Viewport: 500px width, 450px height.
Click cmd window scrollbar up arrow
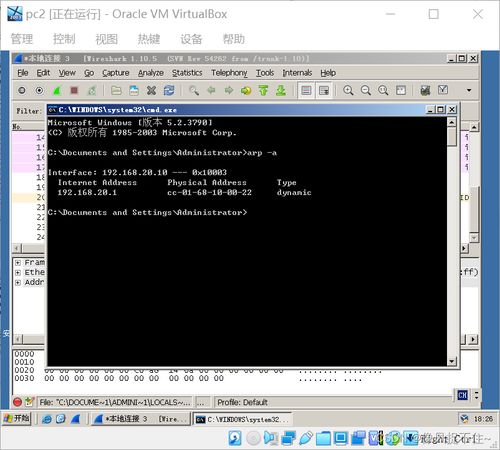tap(452, 122)
